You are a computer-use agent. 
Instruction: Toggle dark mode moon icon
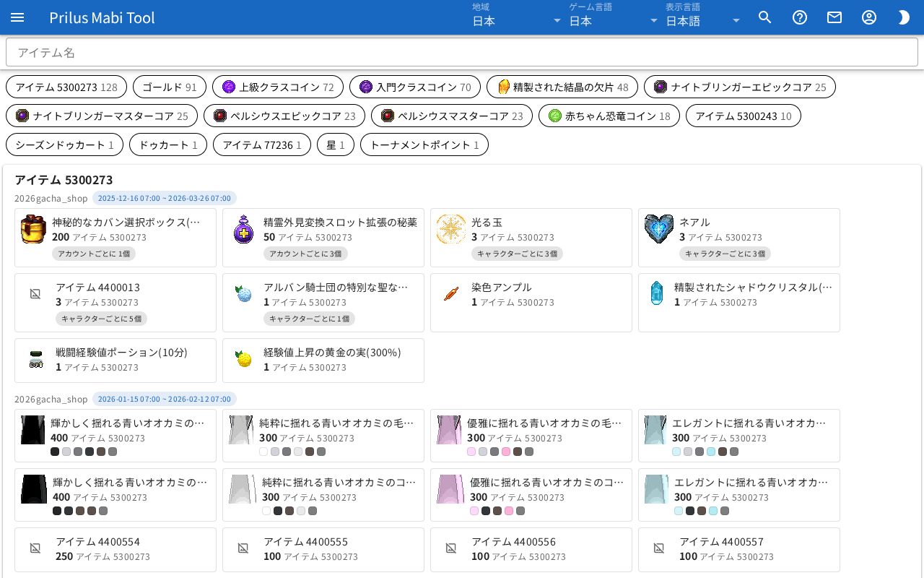coord(904,17)
